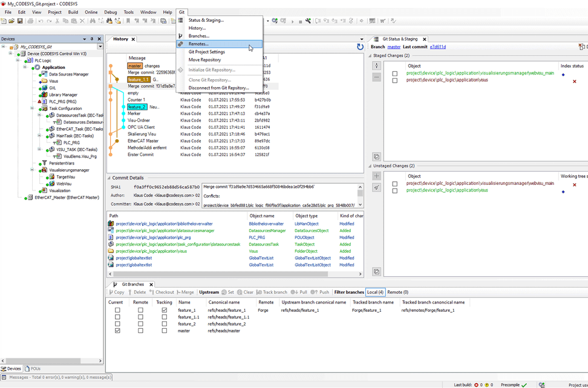Click the New Project toolbar icon
588x388 pixels.
point(4,21)
